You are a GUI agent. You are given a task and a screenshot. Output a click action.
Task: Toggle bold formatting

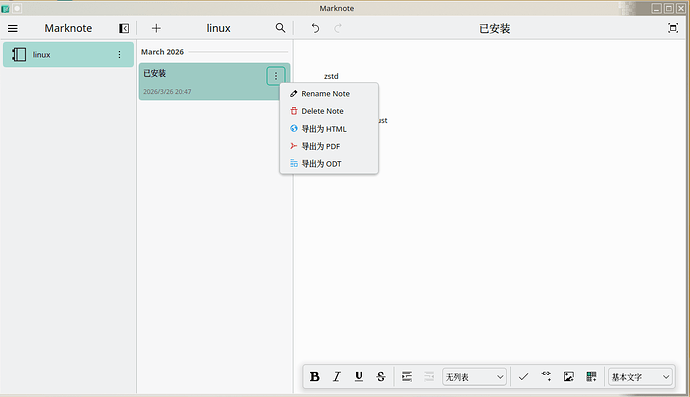click(x=315, y=377)
